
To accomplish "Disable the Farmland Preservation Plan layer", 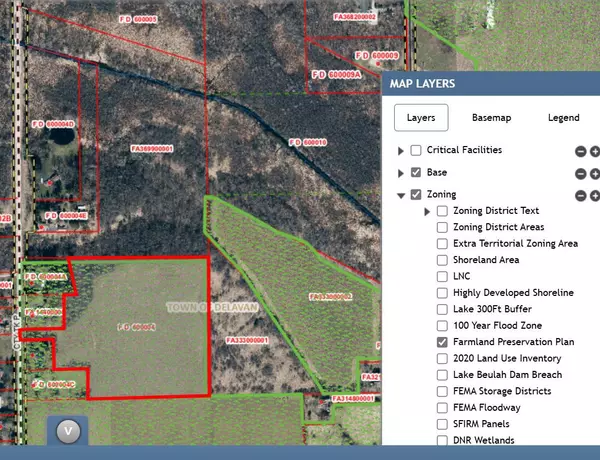I will pyautogui.click(x=442, y=342).
